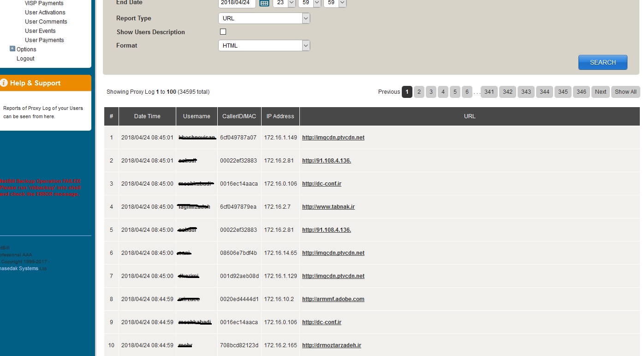The height and width of the screenshot is (356, 644).
Task: Click the CallerID/MAC column header
Action: (239, 116)
